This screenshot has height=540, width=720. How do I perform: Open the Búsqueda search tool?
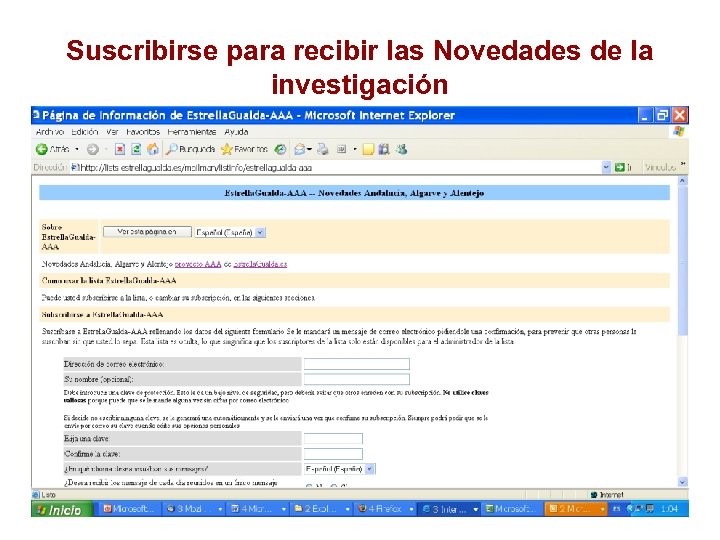coord(190,149)
